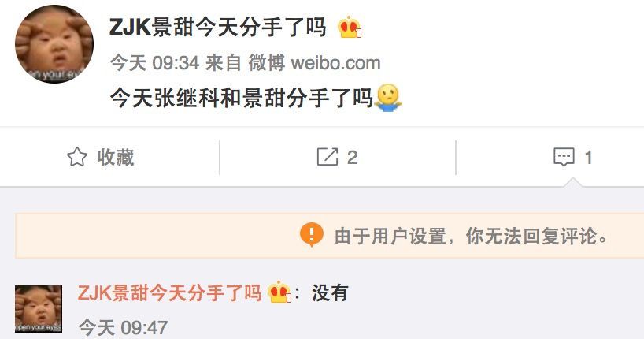
Task: Open the commenter's small avatar
Action: 39,309
